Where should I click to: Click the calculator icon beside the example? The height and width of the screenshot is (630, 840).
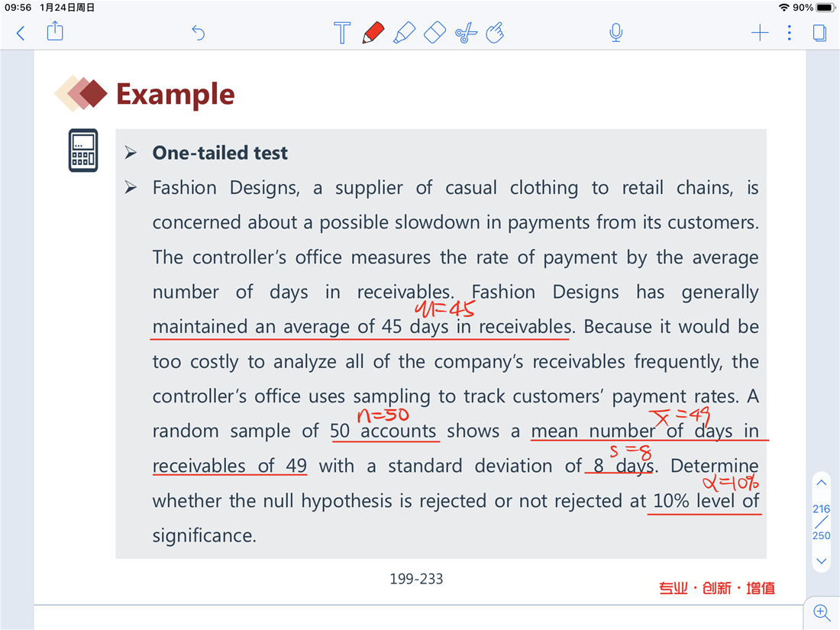[83, 150]
